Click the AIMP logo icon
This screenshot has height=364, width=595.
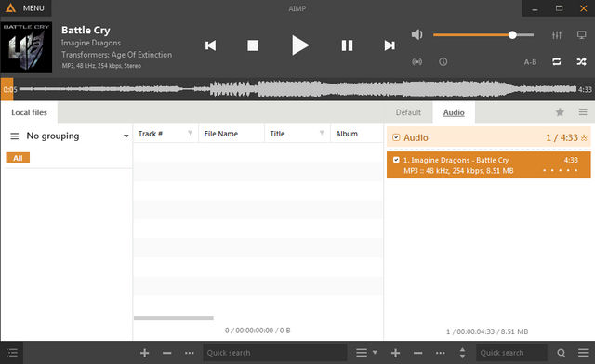pos(10,8)
